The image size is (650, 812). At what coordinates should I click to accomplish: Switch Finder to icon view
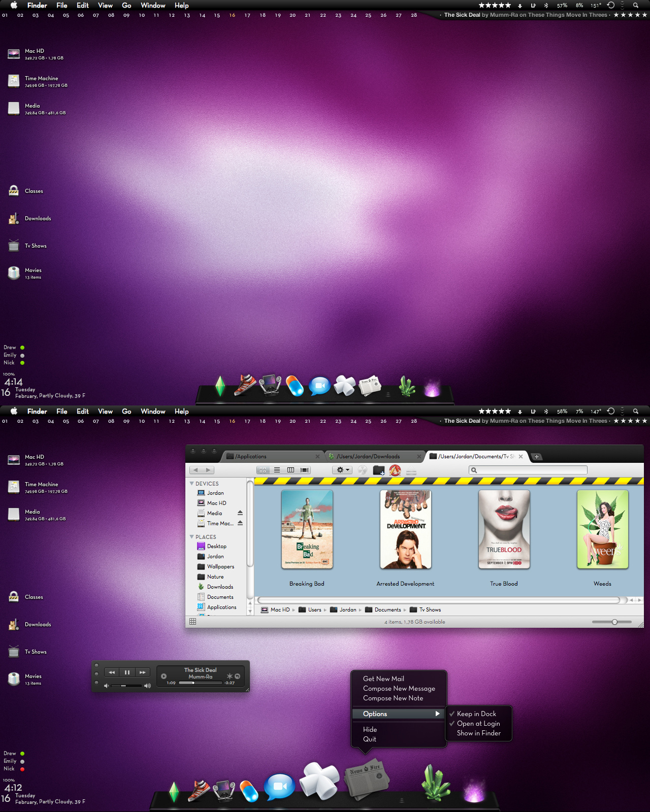(263, 470)
